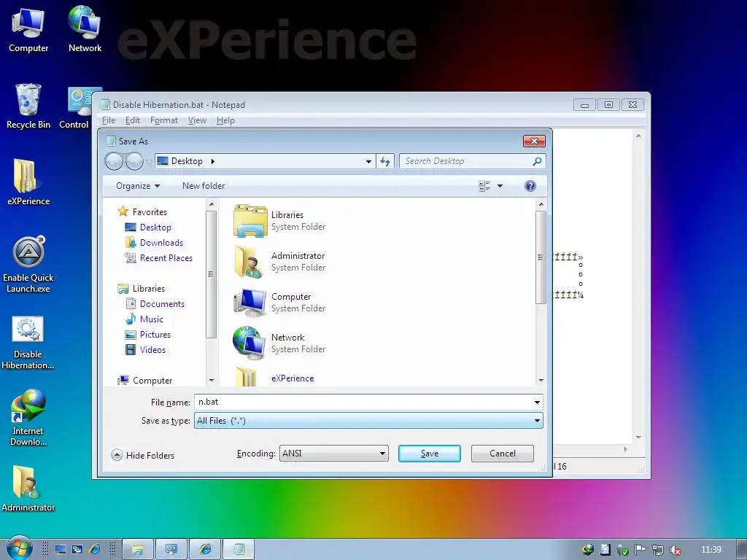Click Show Desktop quick launch icon
Screen dimensions: 747x560
[61, 550]
